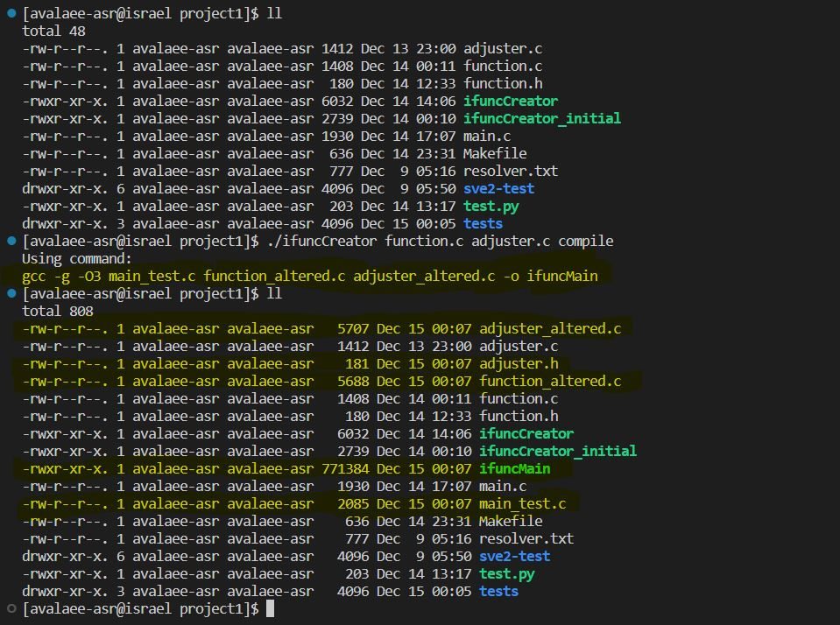The image size is (840, 625).
Task: Click function.c in the first listing
Action: [x=503, y=67]
